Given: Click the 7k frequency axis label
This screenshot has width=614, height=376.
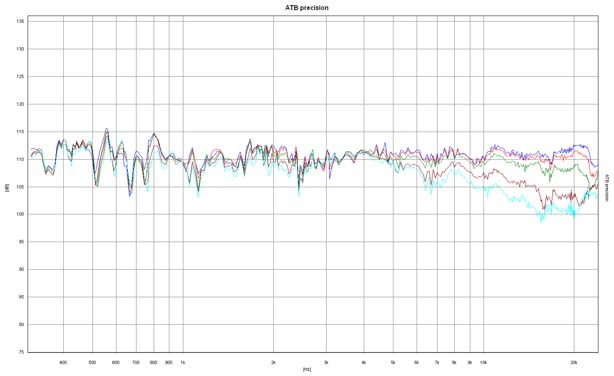Looking at the screenshot, I should pyautogui.click(x=437, y=363).
